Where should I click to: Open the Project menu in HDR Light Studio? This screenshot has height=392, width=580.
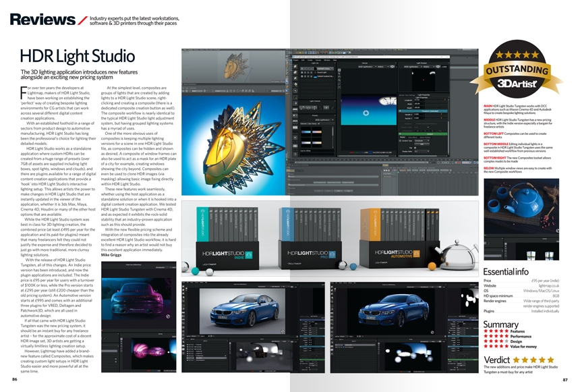click(296, 60)
